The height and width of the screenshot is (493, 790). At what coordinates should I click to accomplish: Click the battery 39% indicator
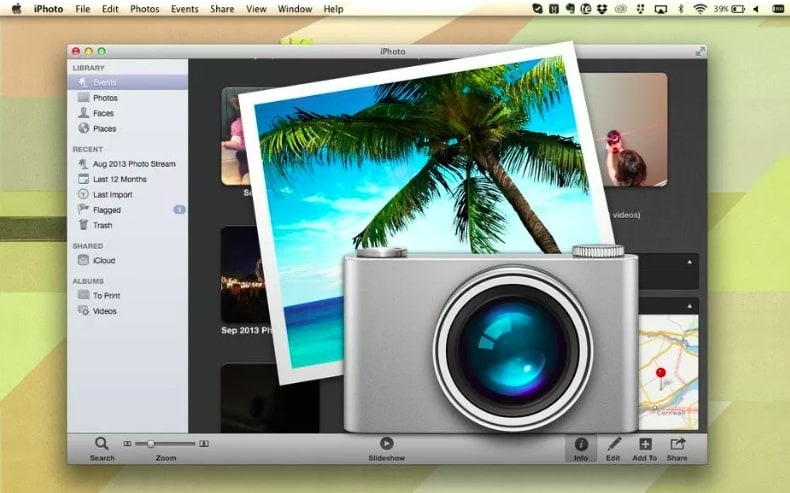coord(729,9)
